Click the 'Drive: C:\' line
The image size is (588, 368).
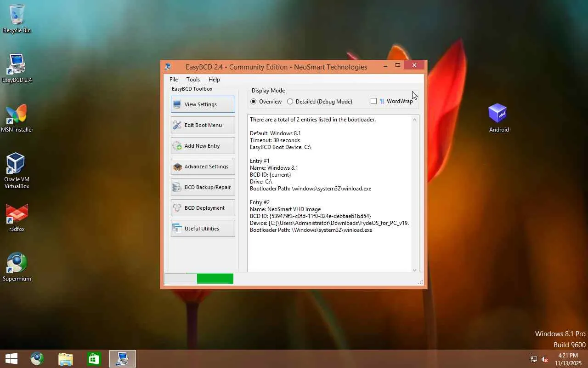point(261,182)
